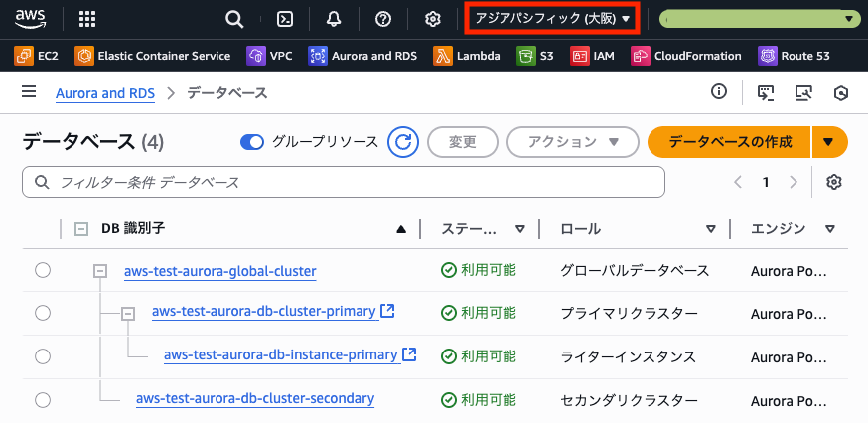The width and height of the screenshot is (868, 423).
Task: Open aws-test-aurora-db-cluster-primary link
Action: coord(264,311)
